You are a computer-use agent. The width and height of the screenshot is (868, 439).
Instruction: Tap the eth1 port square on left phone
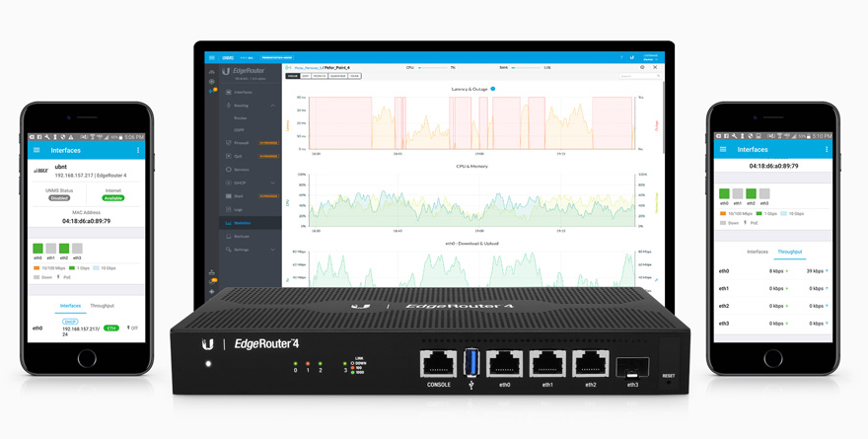51,249
